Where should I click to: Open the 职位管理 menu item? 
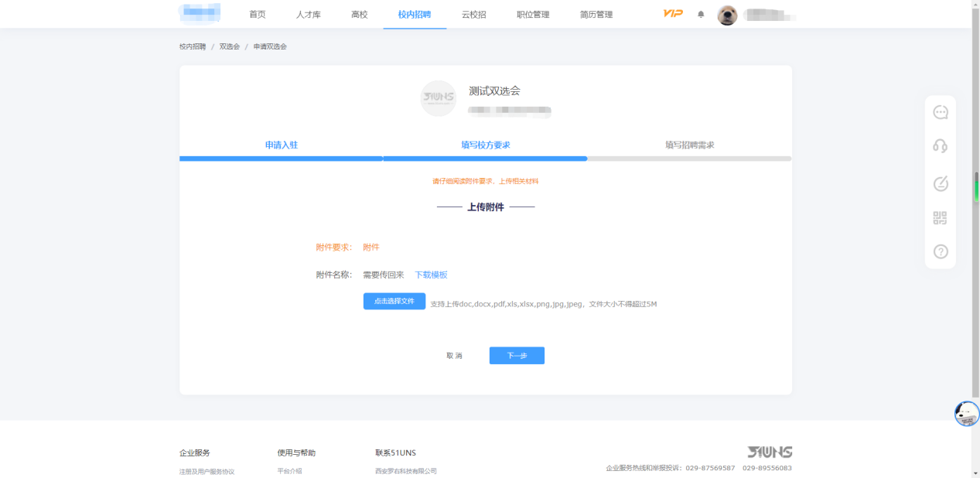(x=533, y=15)
